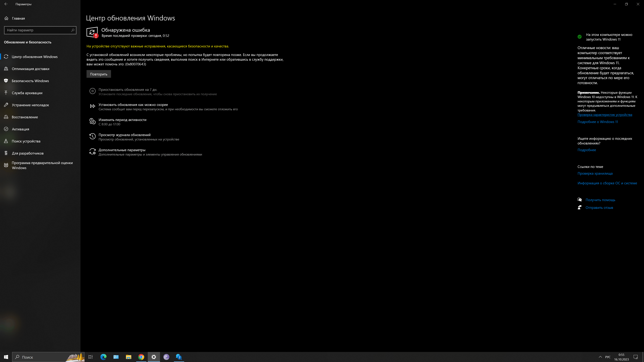Show hidden system tray icons

click(x=600, y=357)
